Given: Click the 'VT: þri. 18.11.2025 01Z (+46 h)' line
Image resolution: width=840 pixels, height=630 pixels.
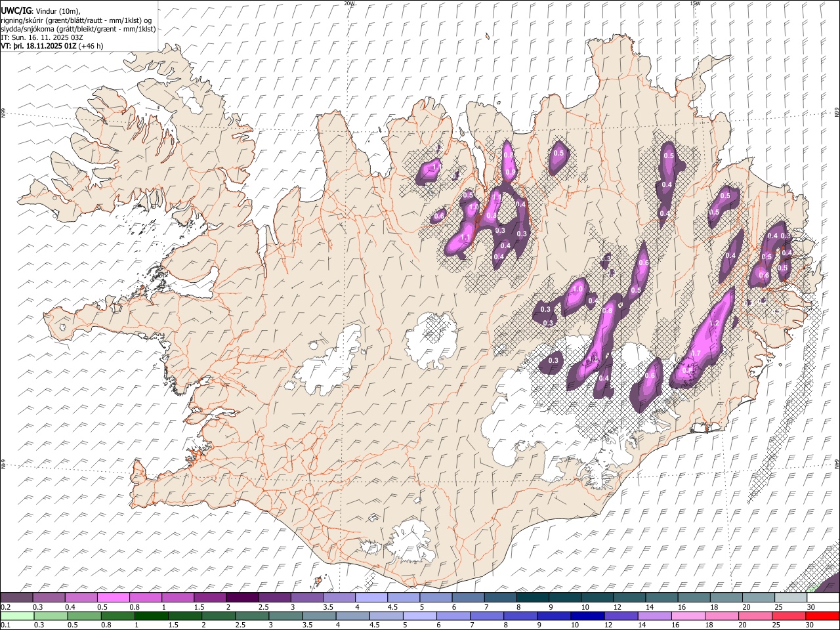Looking at the screenshot, I should (52, 46).
